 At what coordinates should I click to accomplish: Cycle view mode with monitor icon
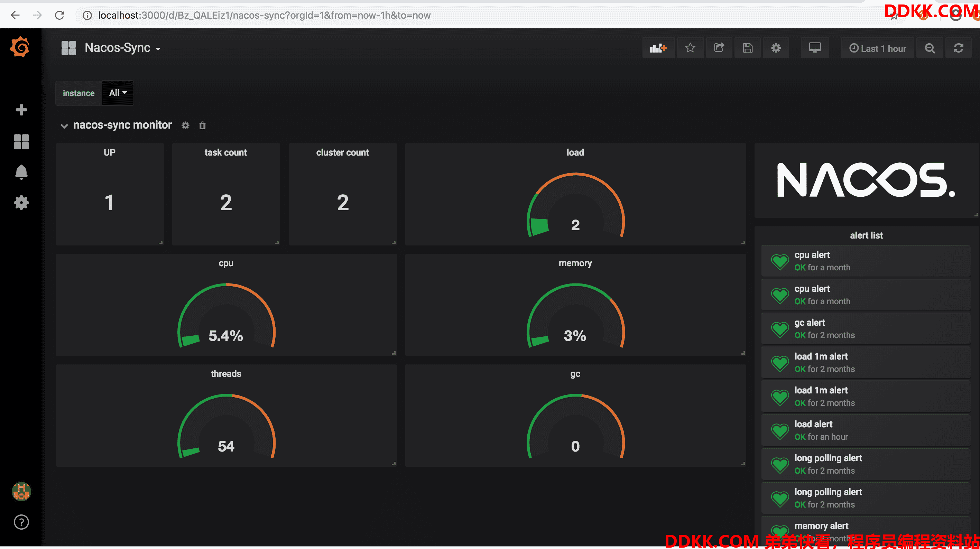pyautogui.click(x=815, y=48)
